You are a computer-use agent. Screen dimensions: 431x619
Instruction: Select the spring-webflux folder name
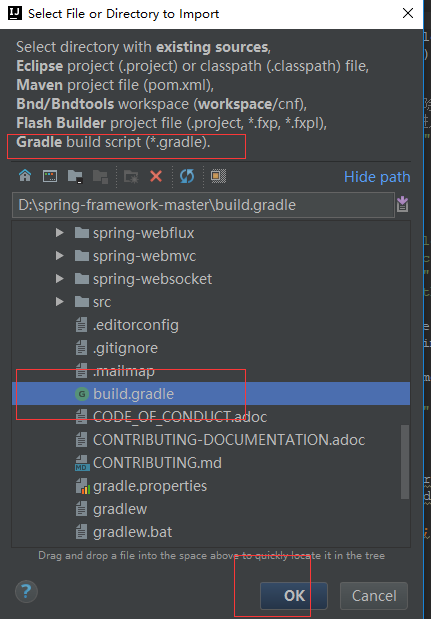pos(144,233)
